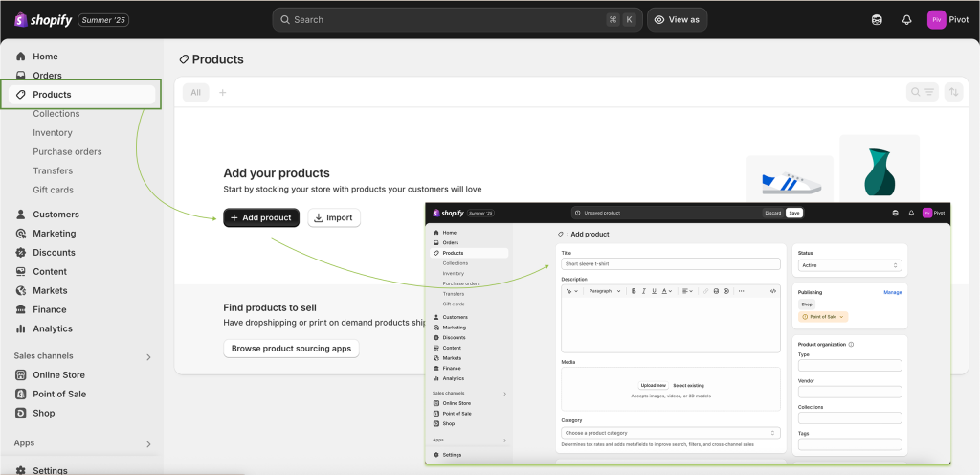Open the sort options on the Products list
Image resolution: width=980 pixels, height=475 pixels.
(953, 92)
